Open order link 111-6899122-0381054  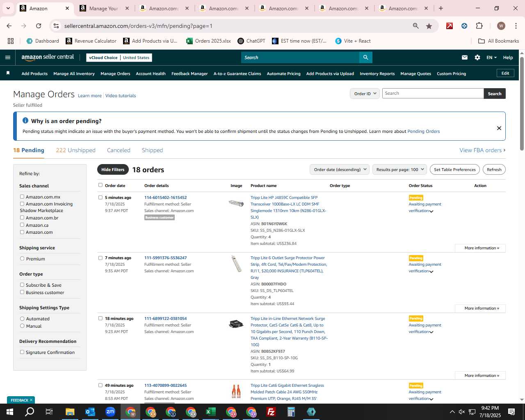[165, 318]
